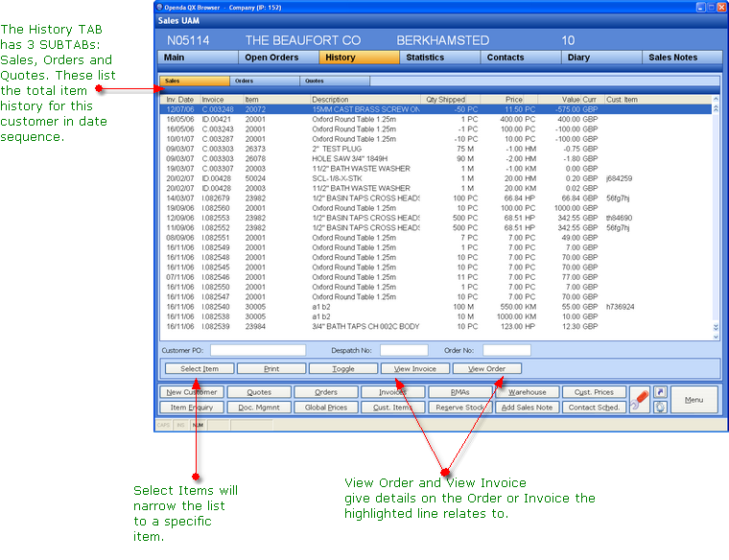Select the HOLE SAW 3/4" 1849H row
This screenshot has height=560, width=729.
(435, 159)
